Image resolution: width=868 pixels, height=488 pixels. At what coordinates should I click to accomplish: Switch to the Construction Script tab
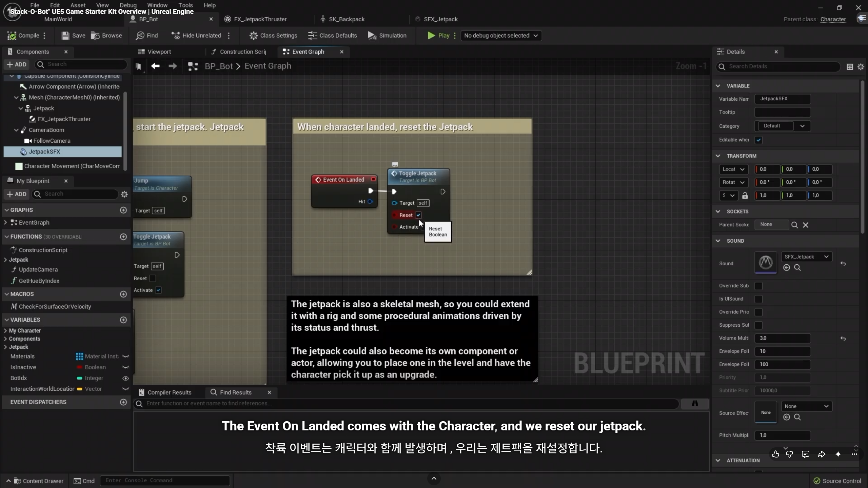pyautogui.click(x=239, y=52)
